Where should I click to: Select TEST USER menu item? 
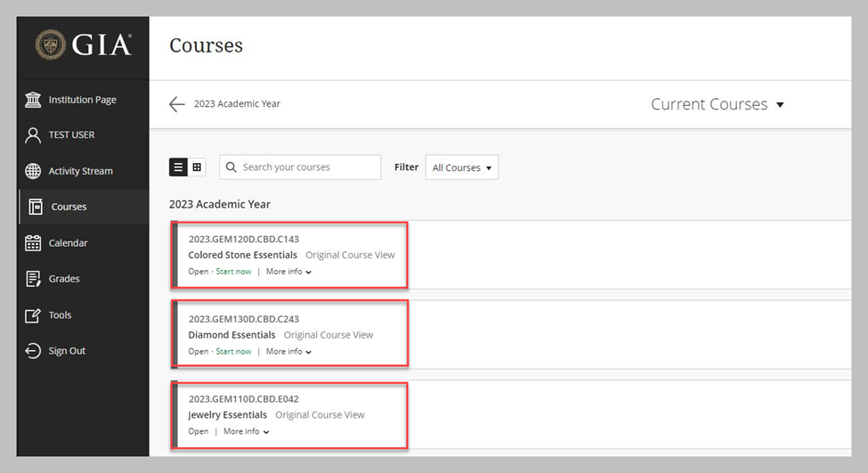71,135
